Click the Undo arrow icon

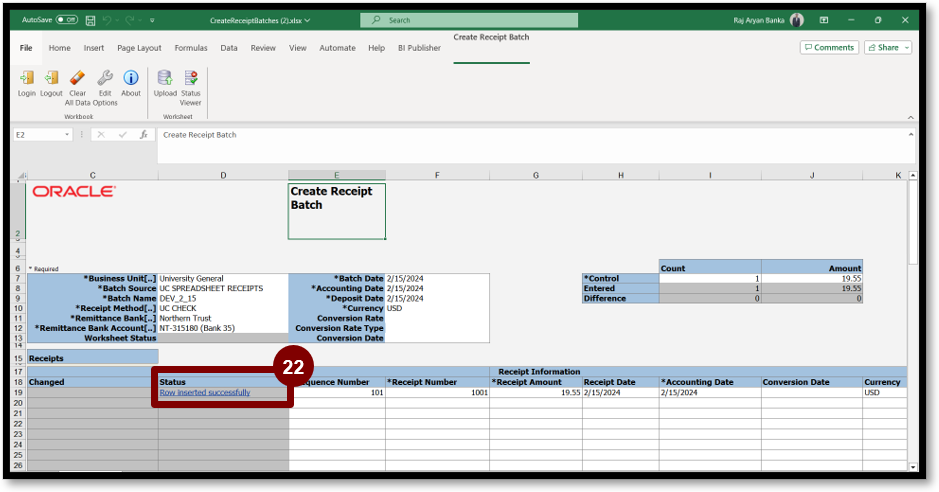[x=107, y=20]
